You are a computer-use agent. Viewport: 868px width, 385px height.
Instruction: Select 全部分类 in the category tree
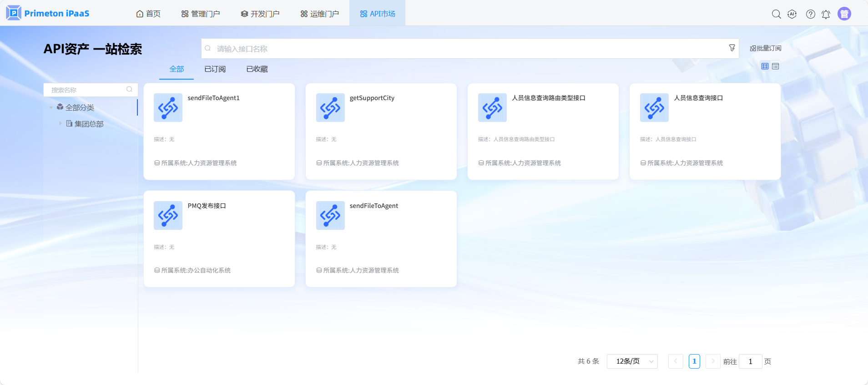coord(80,107)
